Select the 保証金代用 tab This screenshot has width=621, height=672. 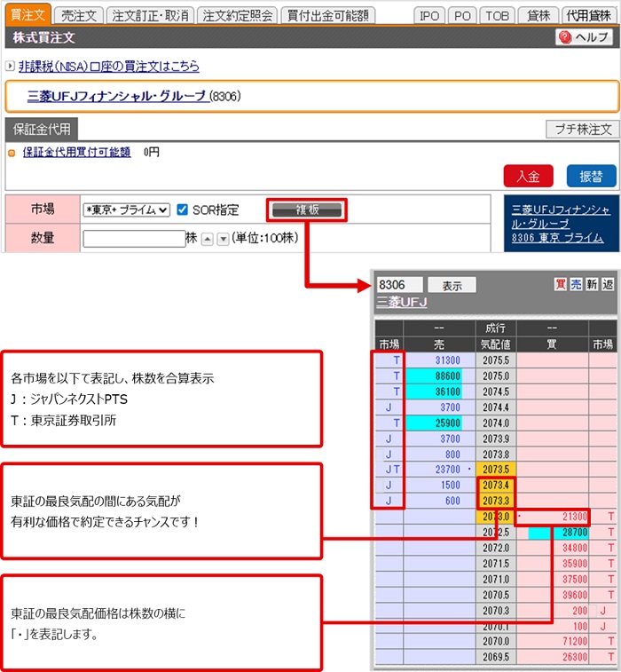42,129
